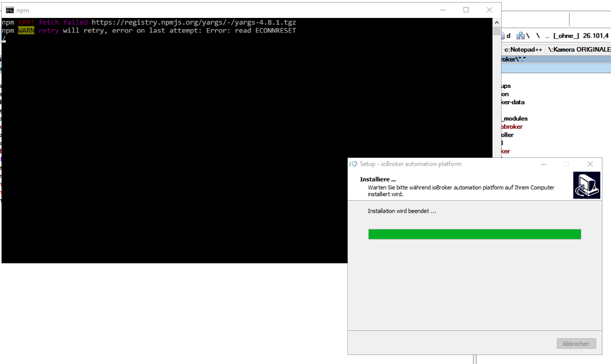Close the npm console window

489,10
